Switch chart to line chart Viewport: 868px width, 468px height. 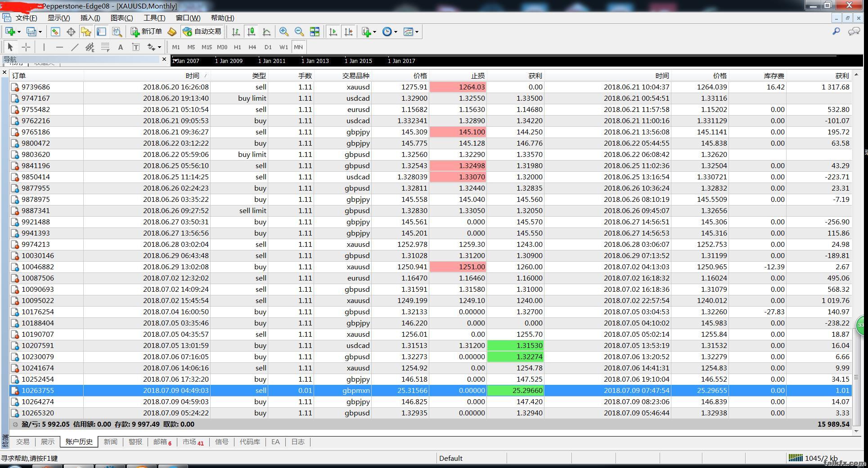click(266, 31)
